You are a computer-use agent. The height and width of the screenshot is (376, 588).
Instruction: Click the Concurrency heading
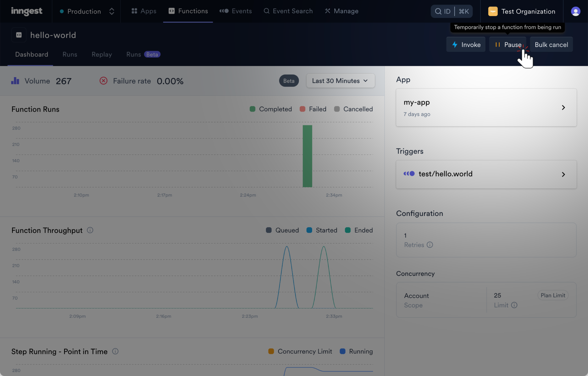(415, 274)
